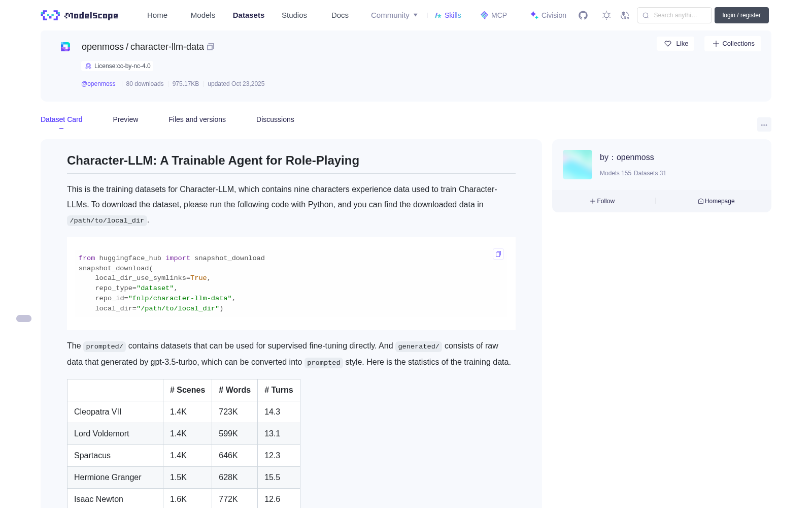Image resolution: width=812 pixels, height=508 pixels.
Task: Click the 'Spartacus' table cell
Action: pyautogui.click(x=115, y=456)
